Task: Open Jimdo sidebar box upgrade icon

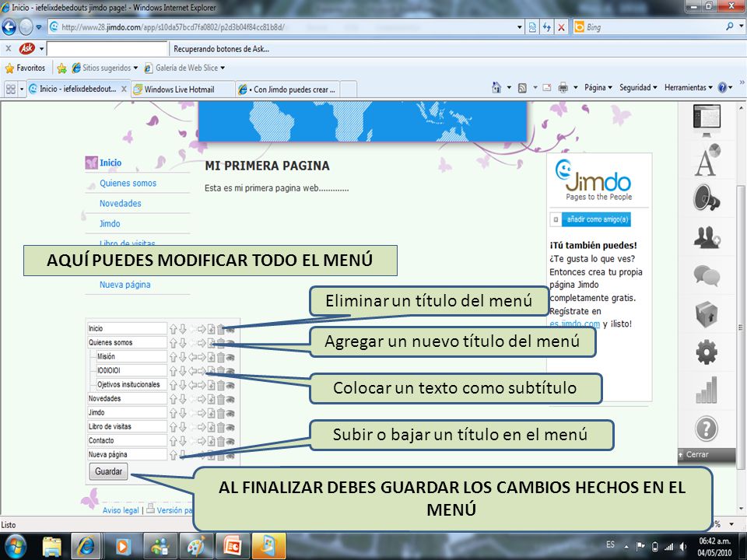Action: click(707, 314)
